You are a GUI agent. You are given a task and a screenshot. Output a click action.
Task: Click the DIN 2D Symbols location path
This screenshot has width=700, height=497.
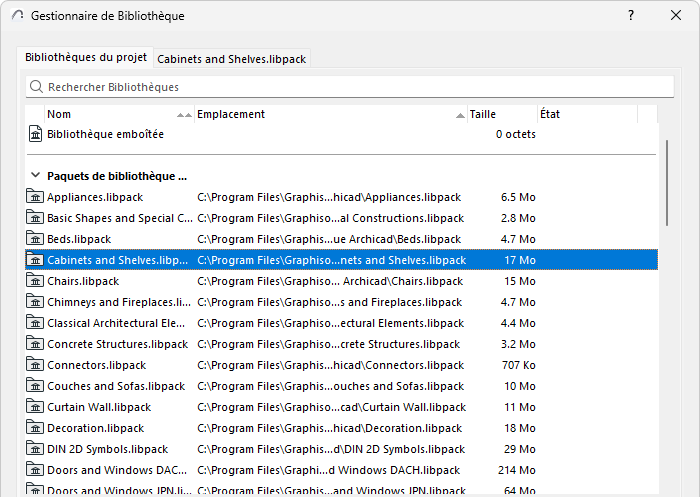pos(331,449)
